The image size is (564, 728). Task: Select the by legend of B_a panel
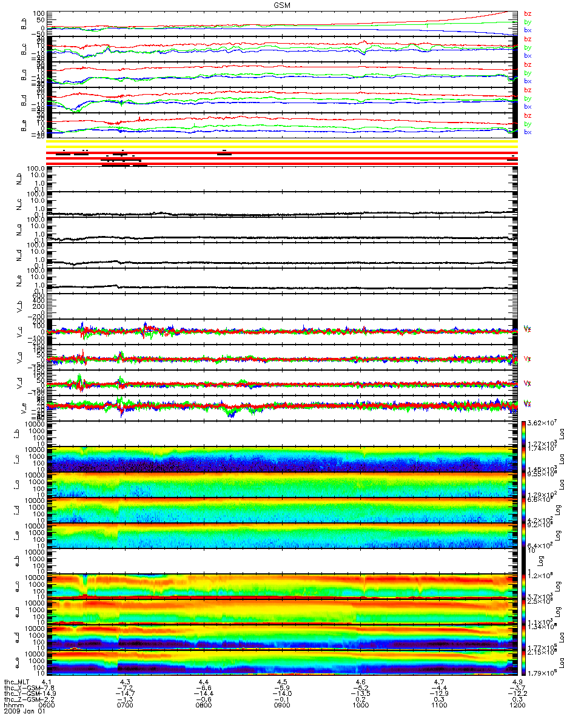(x=528, y=73)
